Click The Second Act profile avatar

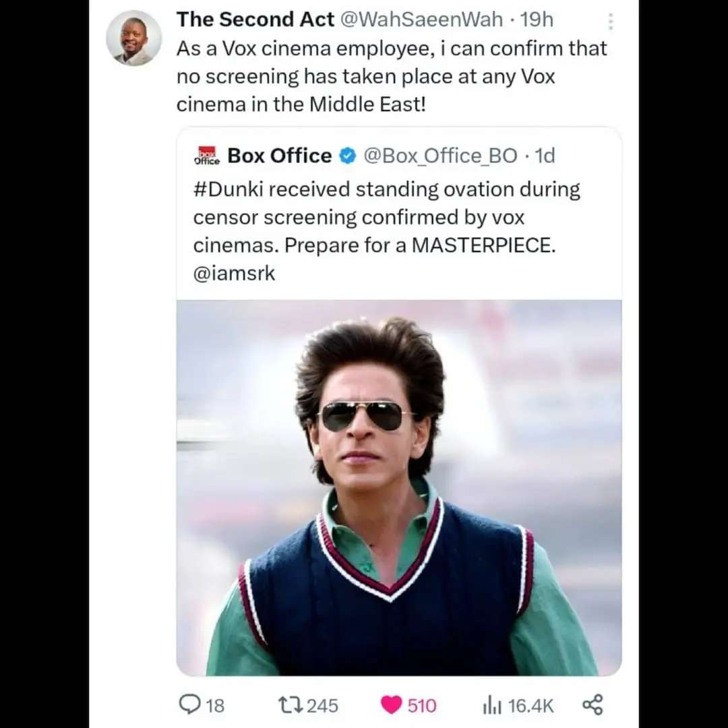133,38
